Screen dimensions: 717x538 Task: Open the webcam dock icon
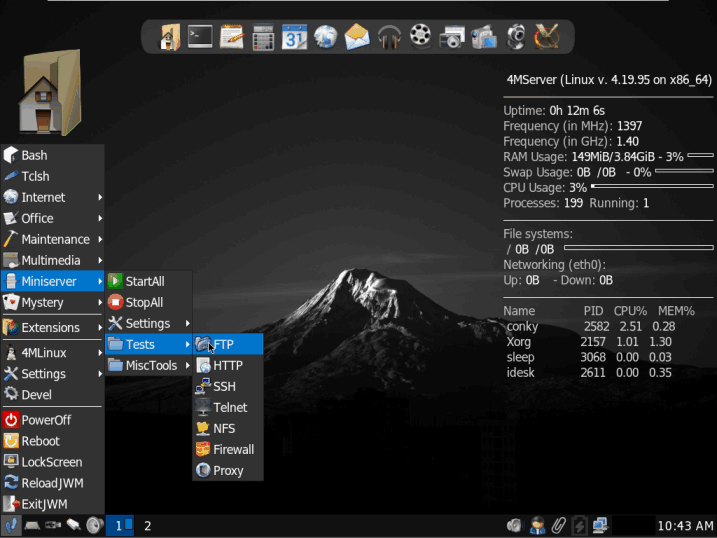coord(516,37)
